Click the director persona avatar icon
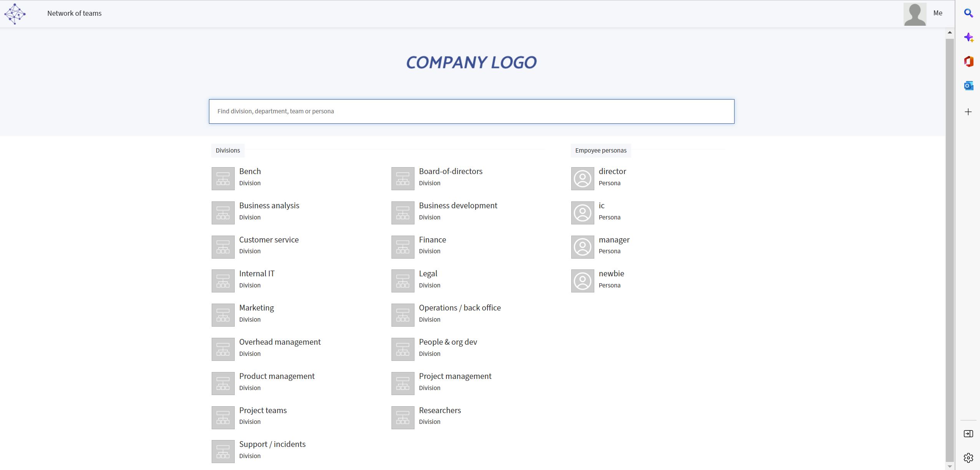Viewport: 980px width, 470px height. tap(582, 179)
